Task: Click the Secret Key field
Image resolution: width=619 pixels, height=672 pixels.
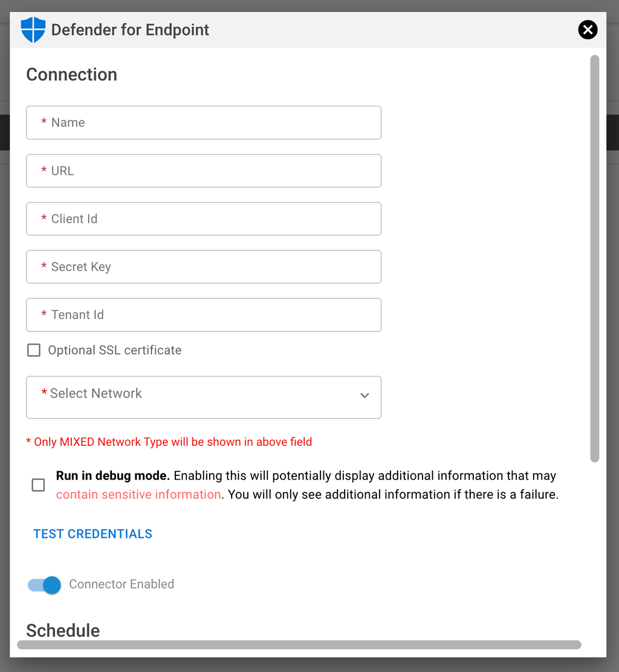Action: (x=203, y=267)
